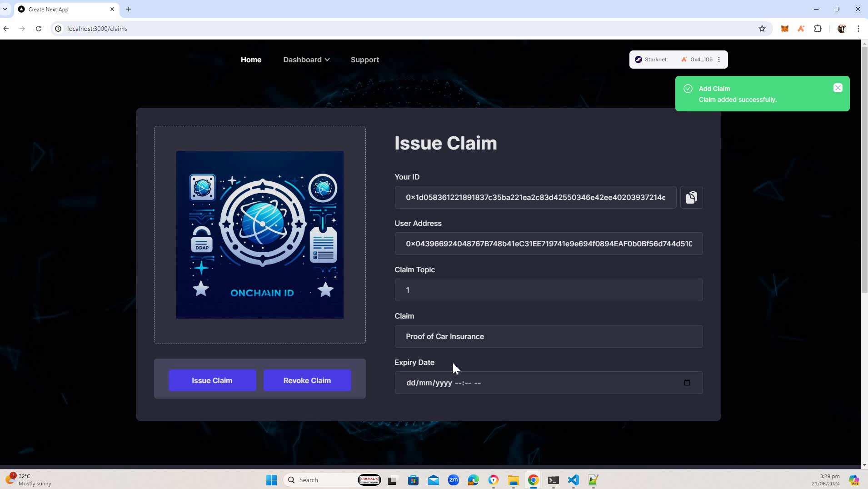Launch Microsoft Store from taskbar

pos(413,480)
